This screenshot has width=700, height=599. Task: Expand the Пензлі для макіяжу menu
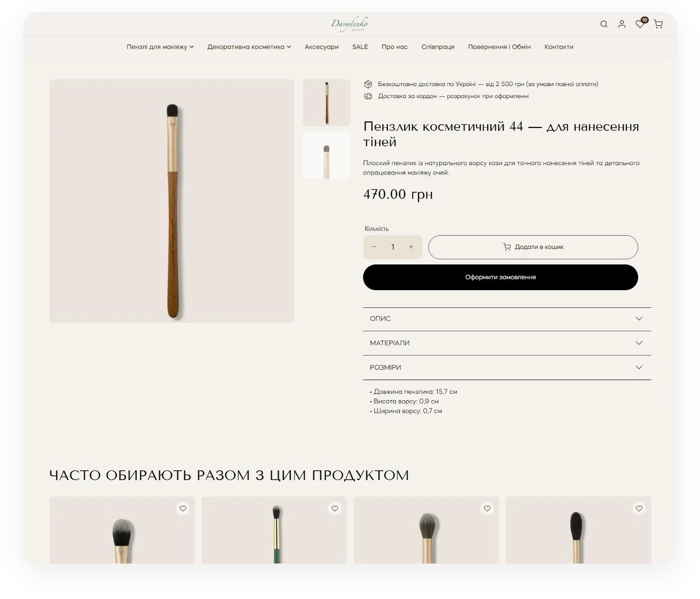pos(160,47)
